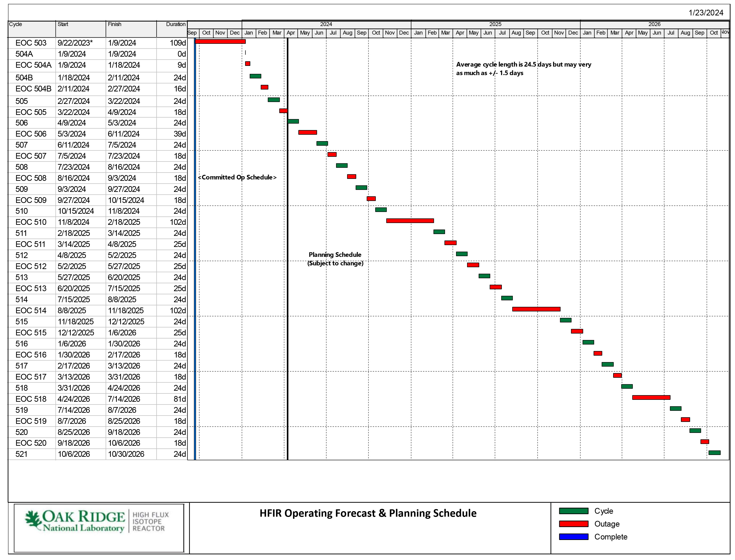Click the Cycle column header
The width and height of the screenshot is (735, 560).
16,24
